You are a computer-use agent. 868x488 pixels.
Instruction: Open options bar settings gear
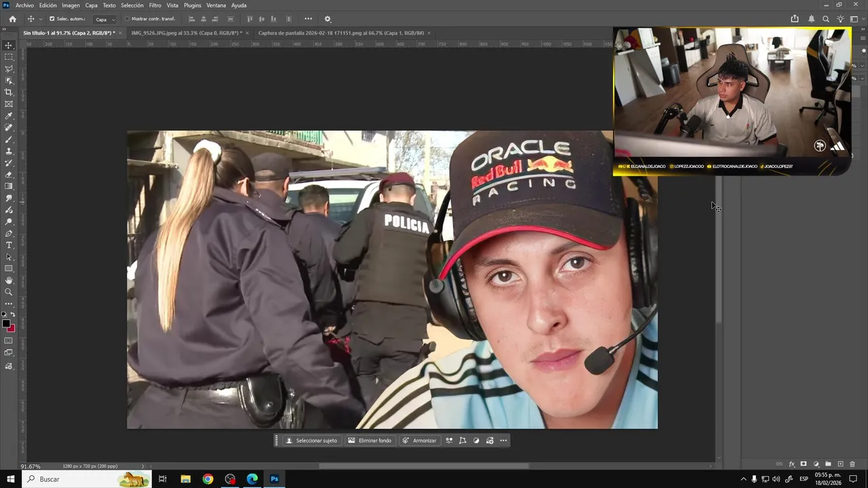328,19
